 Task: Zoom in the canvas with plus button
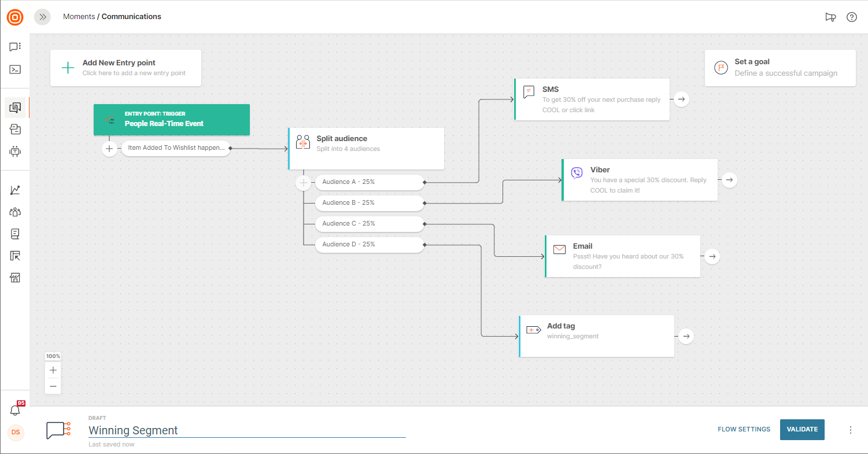(x=53, y=370)
